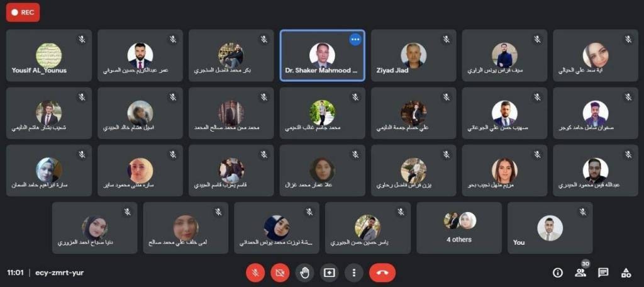This screenshot has height=287, width=644.
Task: Toggle the microphone mute button
Action: coord(255,273)
